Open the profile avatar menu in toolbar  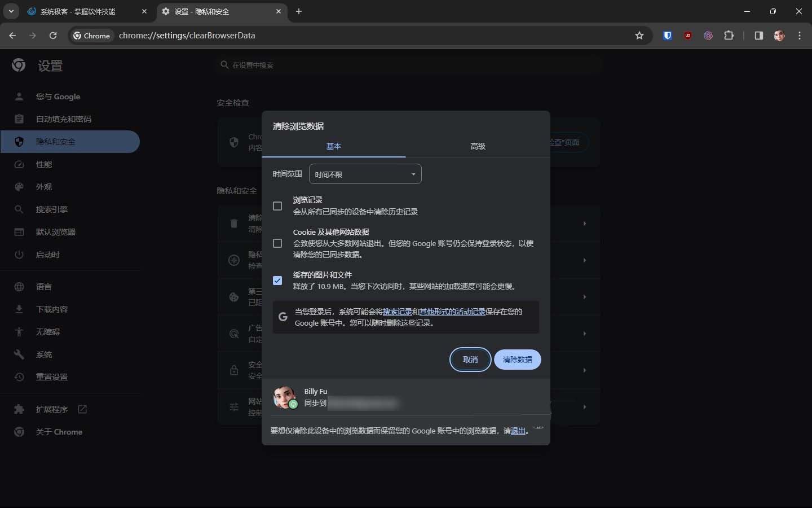tap(779, 36)
